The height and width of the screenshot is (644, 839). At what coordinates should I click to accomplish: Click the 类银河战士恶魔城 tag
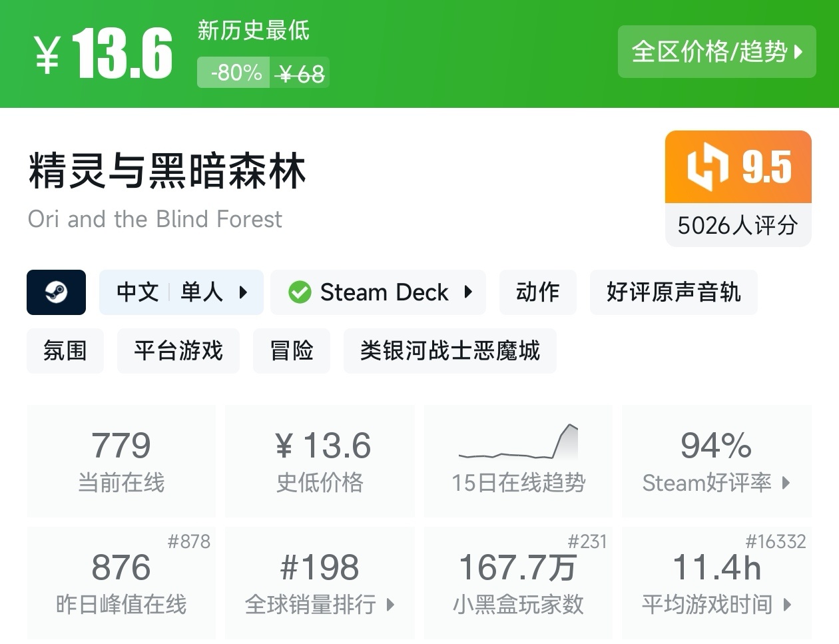450,351
